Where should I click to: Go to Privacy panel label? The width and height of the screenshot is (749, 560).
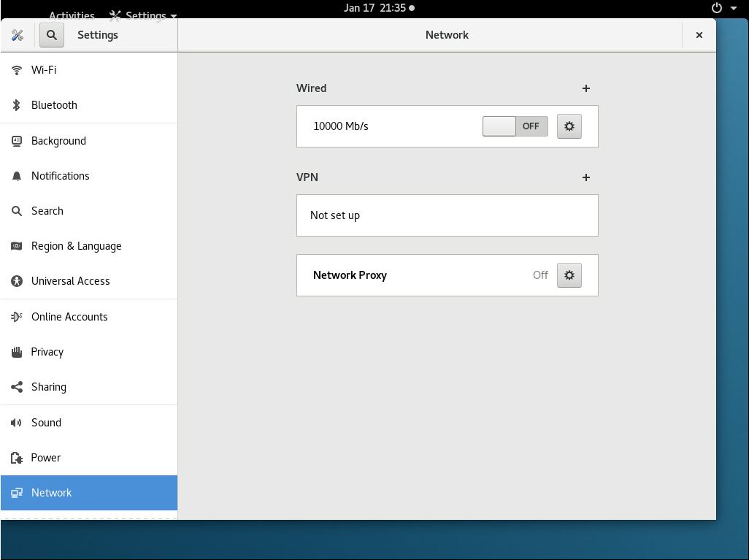(47, 352)
